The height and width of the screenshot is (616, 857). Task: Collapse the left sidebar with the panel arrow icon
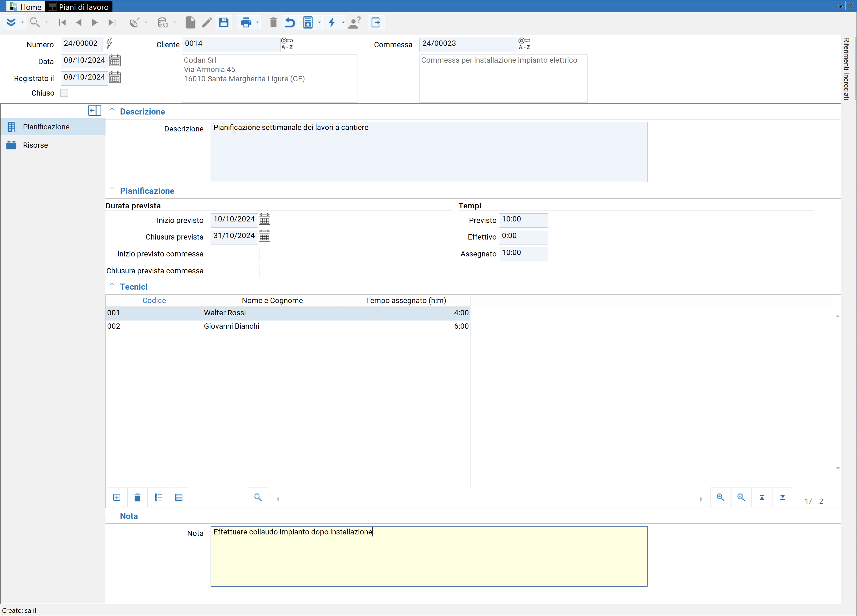[x=94, y=110]
